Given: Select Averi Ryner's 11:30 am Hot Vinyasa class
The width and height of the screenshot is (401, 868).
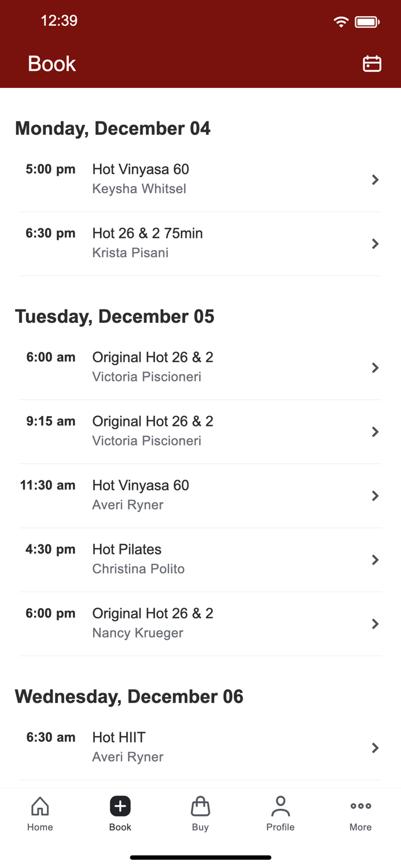Looking at the screenshot, I should 200,494.
